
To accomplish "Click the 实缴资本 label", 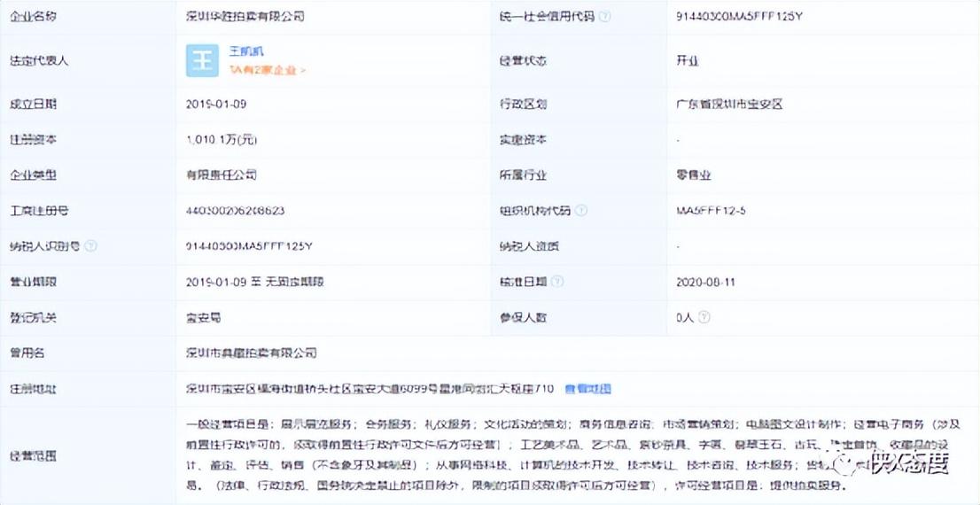I will [523, 139].
